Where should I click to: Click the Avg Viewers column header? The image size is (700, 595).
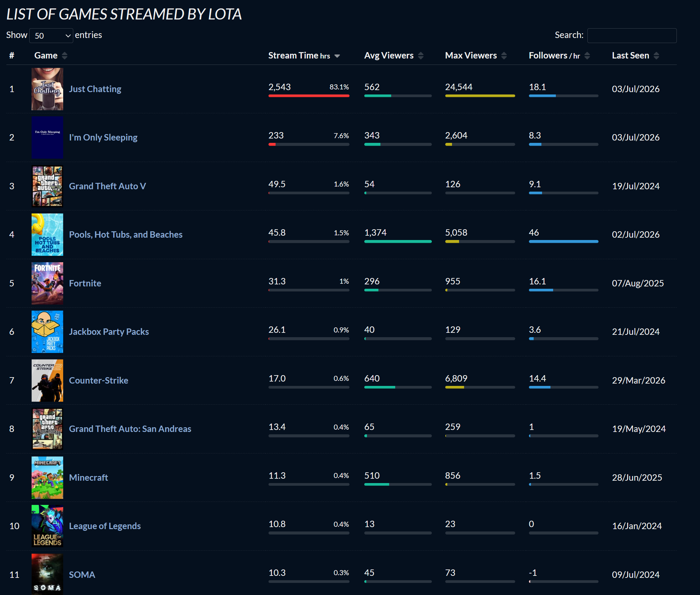coord(389,55)
